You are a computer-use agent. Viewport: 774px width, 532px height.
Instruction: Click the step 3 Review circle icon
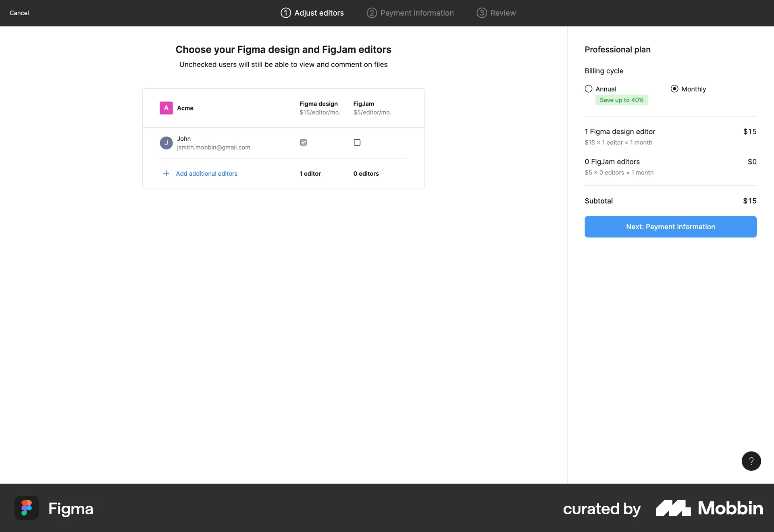[x=482, y=13]
